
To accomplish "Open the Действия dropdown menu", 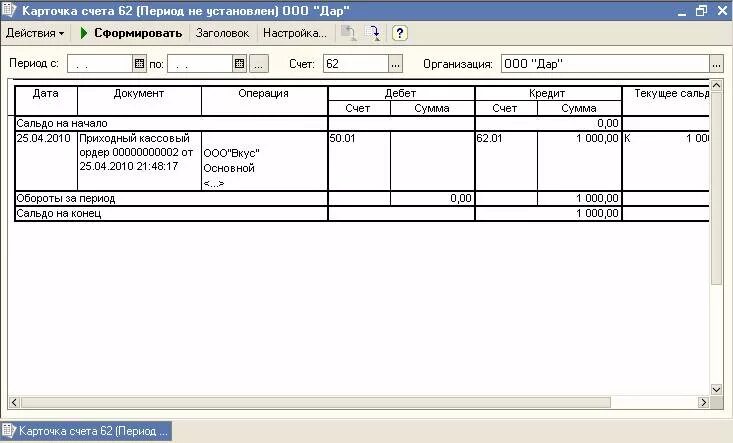I will coord(35,33).
